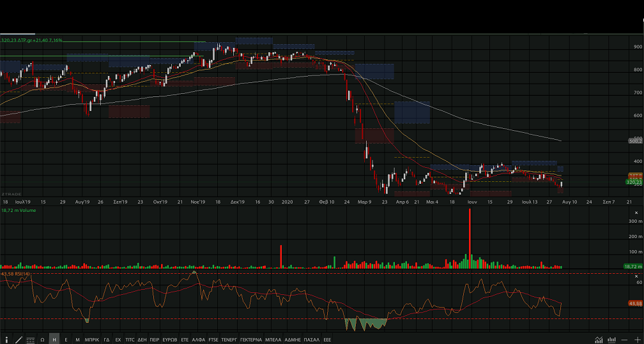Open the table/grid settings icon
This screenshot has height=344, width=644.
coord(31,340)
